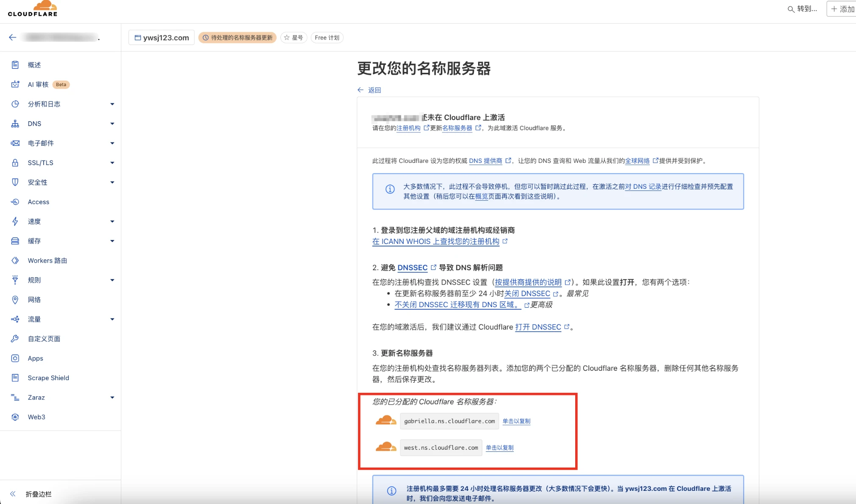Click the AI 审核 sidebar icon
The width and height of the screenshot is (856, 504).
click(x=15, y=84)
